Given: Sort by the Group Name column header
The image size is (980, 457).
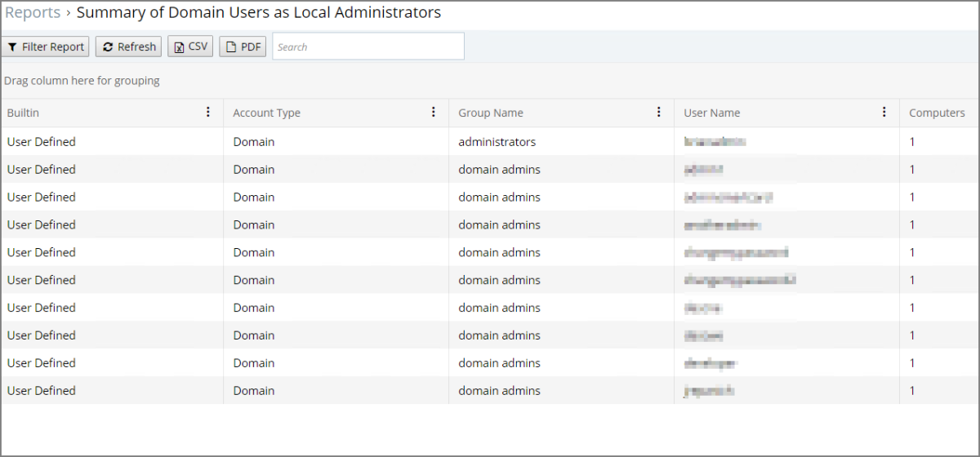Looking at the screenshot, I should pos(490,113).
